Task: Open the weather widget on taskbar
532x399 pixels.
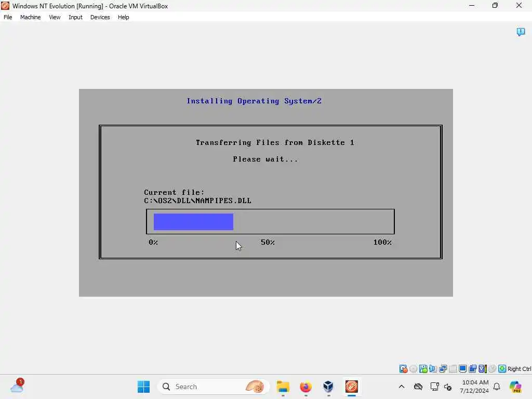Action: pos(17,386)
